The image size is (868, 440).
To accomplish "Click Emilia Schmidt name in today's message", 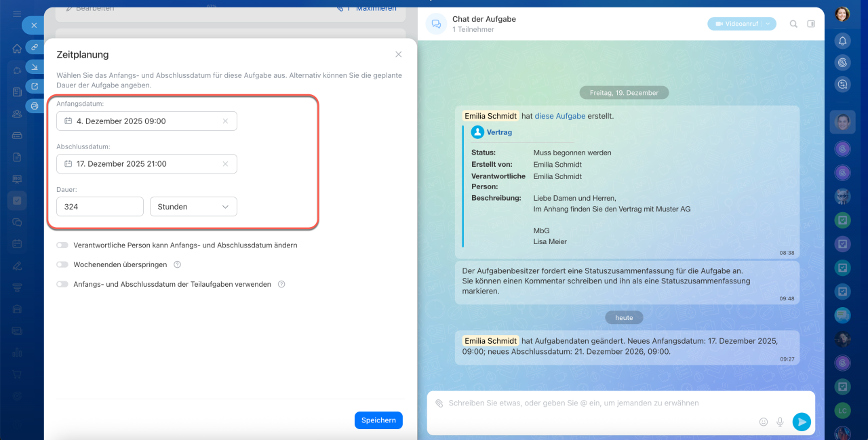I will pyautogui.click(x=490, y=340).
